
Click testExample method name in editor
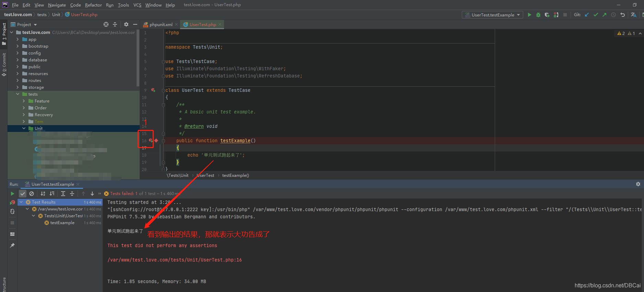235,141
